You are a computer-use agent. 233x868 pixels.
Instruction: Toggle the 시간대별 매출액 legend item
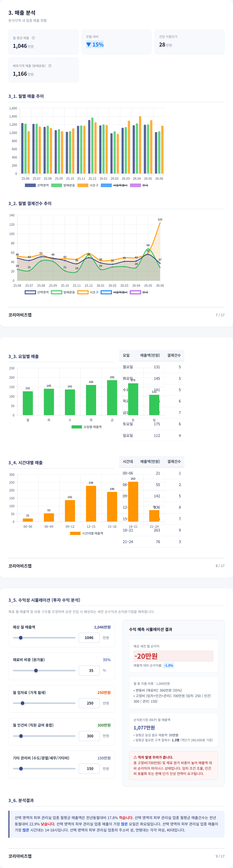86,533
